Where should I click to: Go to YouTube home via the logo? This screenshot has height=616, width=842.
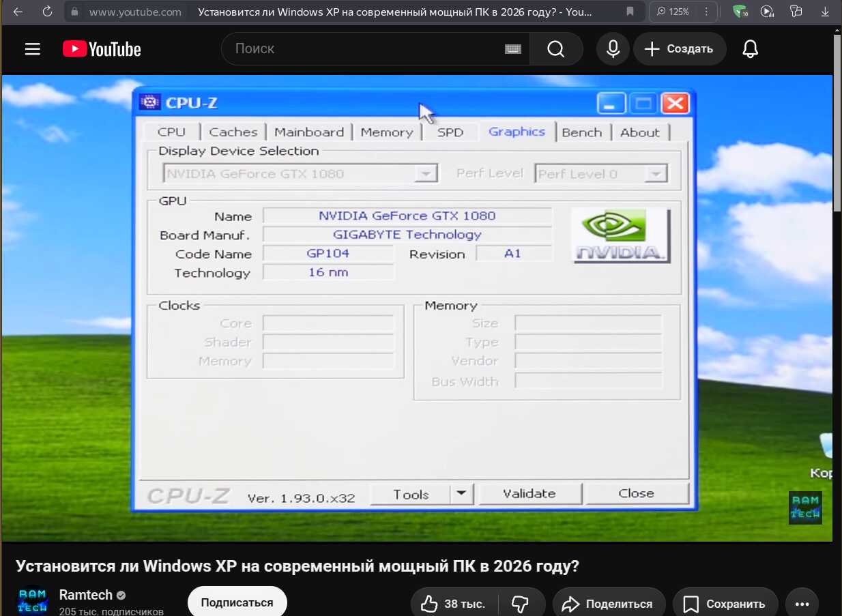[102, 49]
